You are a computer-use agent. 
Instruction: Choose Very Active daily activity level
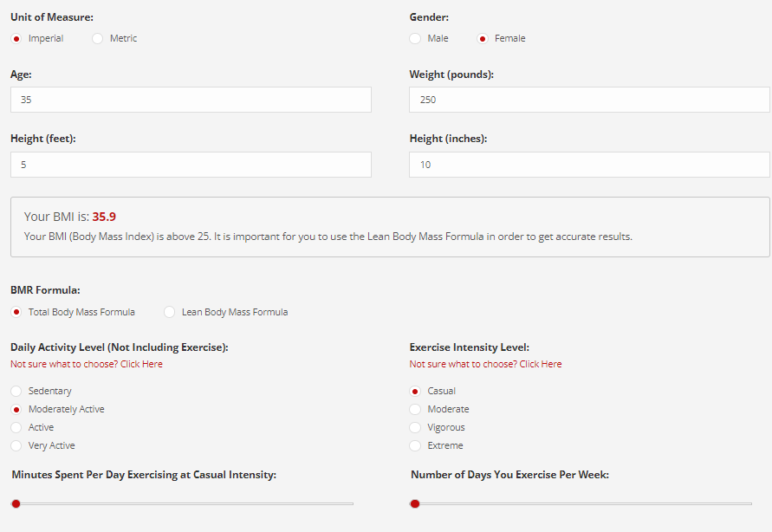point(16,446)
